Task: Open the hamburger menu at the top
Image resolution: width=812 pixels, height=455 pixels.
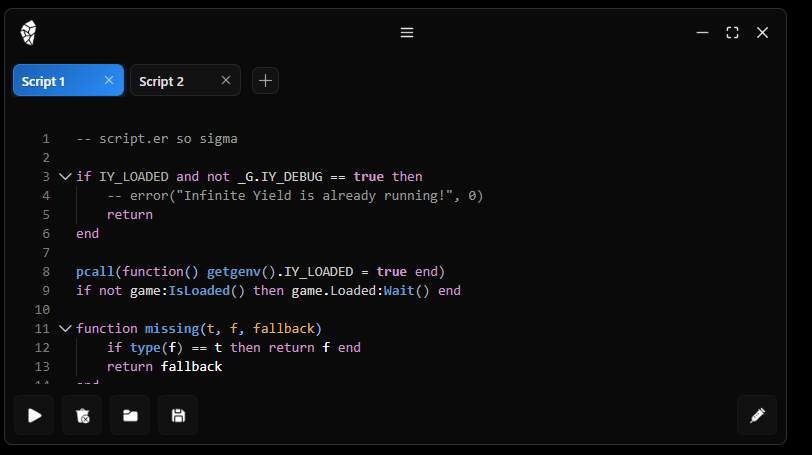Action: click(407, 33)
